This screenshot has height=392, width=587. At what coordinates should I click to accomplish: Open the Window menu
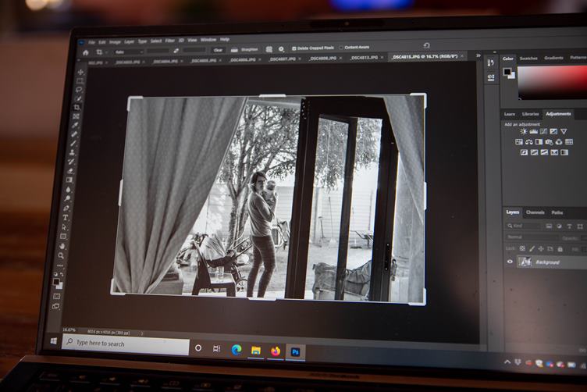(208, 40)
